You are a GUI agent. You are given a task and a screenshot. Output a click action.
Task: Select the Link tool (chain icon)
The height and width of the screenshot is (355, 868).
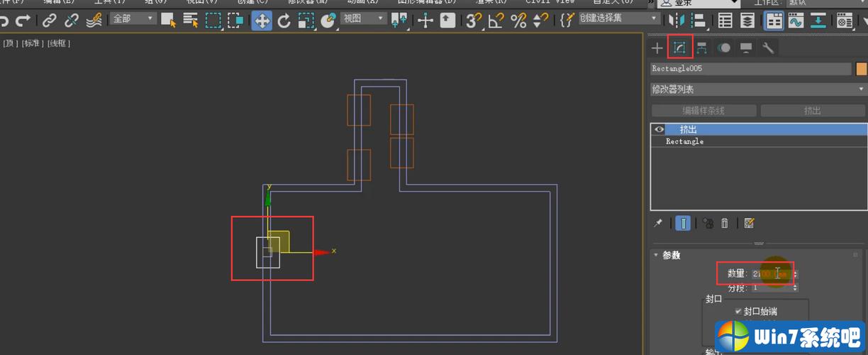(x=50, y=20)
